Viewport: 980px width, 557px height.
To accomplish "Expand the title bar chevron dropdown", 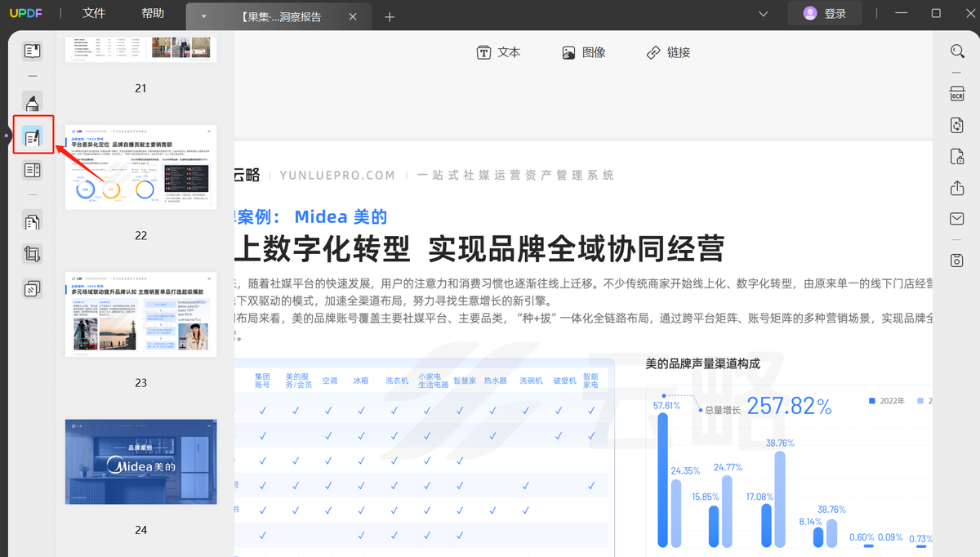I will click(x=764, y=14).
